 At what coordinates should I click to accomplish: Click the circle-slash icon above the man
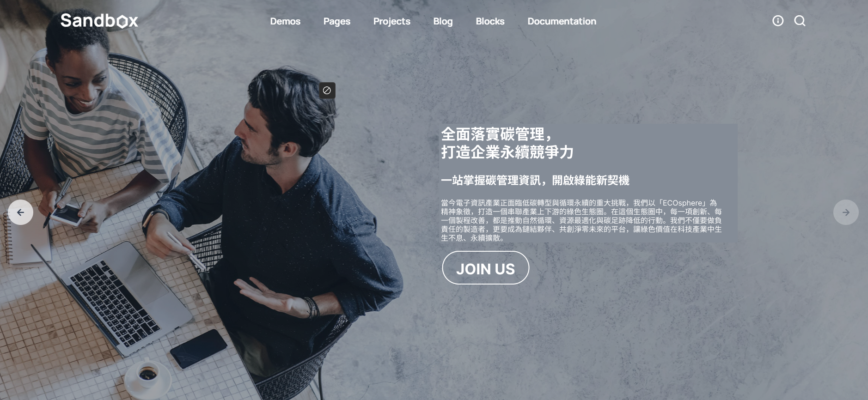327,91
